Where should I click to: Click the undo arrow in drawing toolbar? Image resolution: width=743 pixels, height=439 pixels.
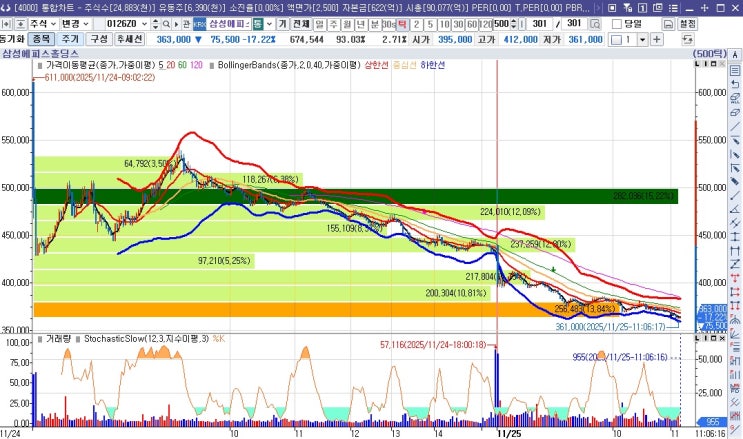[x=734, y=84]
